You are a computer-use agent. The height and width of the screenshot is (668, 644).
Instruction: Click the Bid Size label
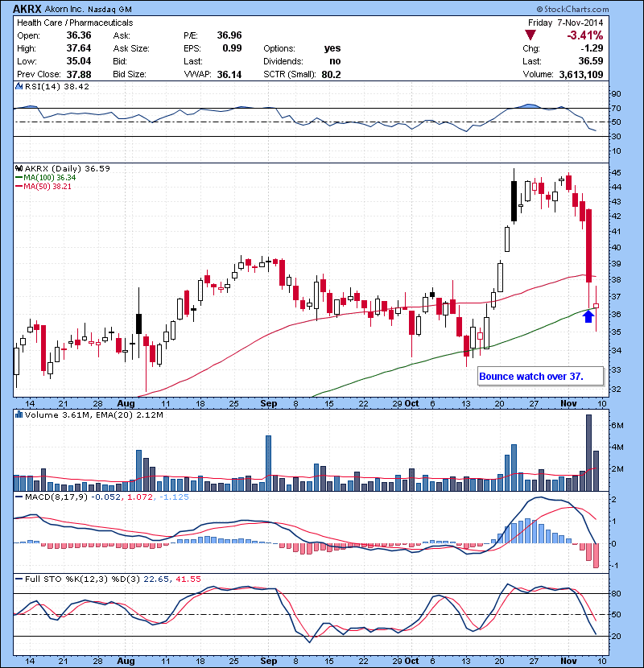tap(130, 75)
